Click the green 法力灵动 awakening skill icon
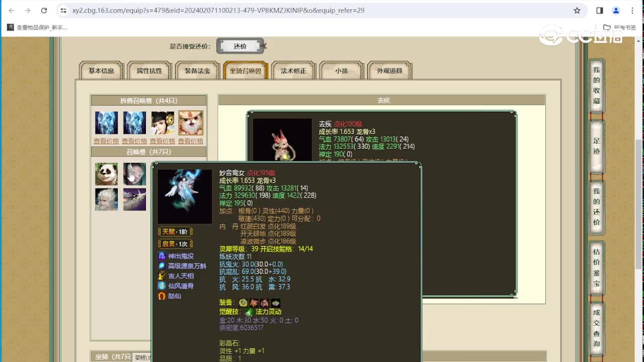Viewport: 644px width, 362px height. 250,312
